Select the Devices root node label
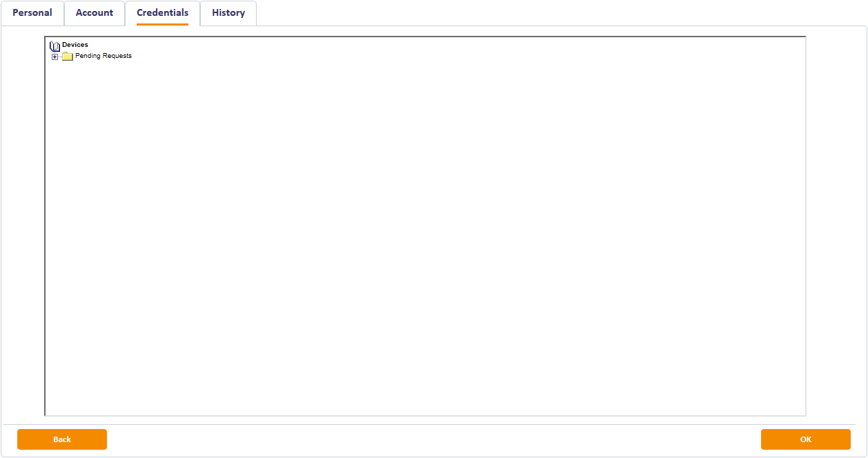 75,45
